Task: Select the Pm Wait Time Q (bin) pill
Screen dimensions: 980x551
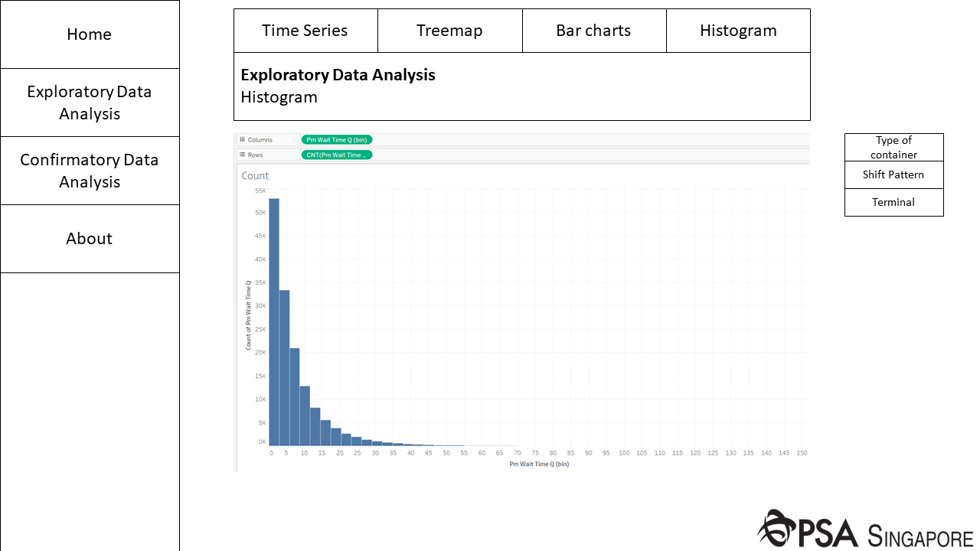Action: click(x=337, y=140)
